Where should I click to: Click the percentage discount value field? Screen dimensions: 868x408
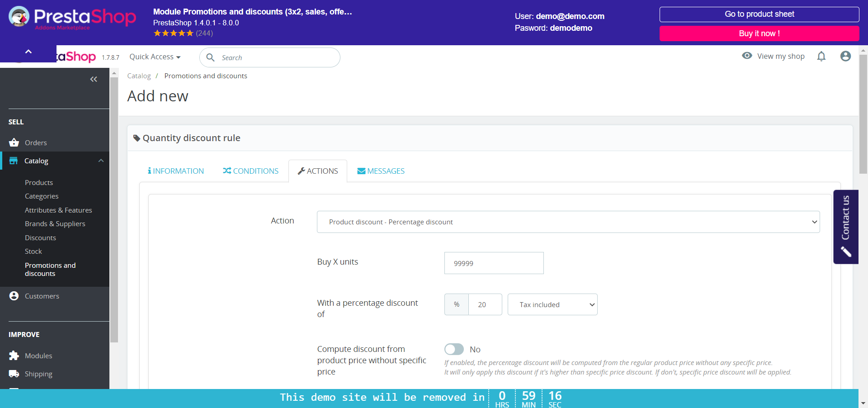(485, 304)
